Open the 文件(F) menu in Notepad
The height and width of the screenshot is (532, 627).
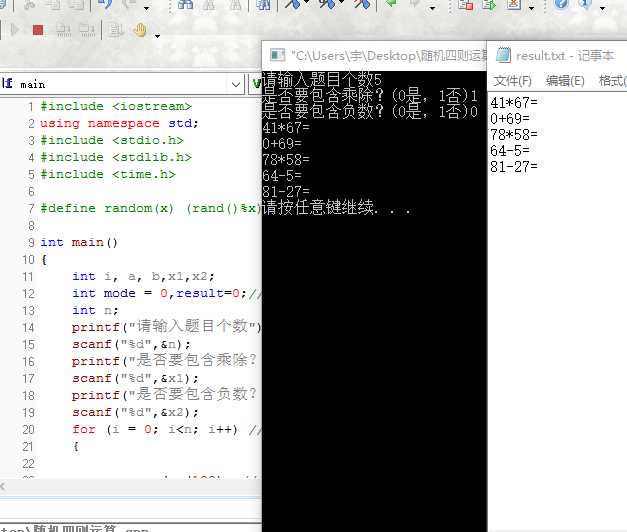pos(512,81)
